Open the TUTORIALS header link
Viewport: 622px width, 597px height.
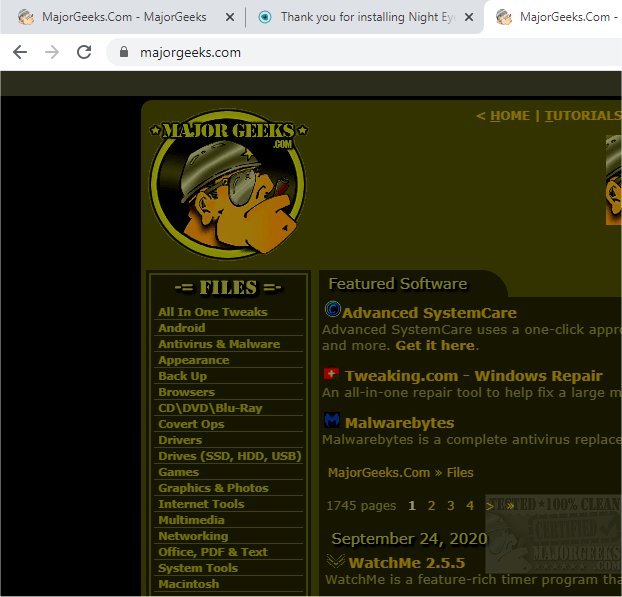click(583, 116)
